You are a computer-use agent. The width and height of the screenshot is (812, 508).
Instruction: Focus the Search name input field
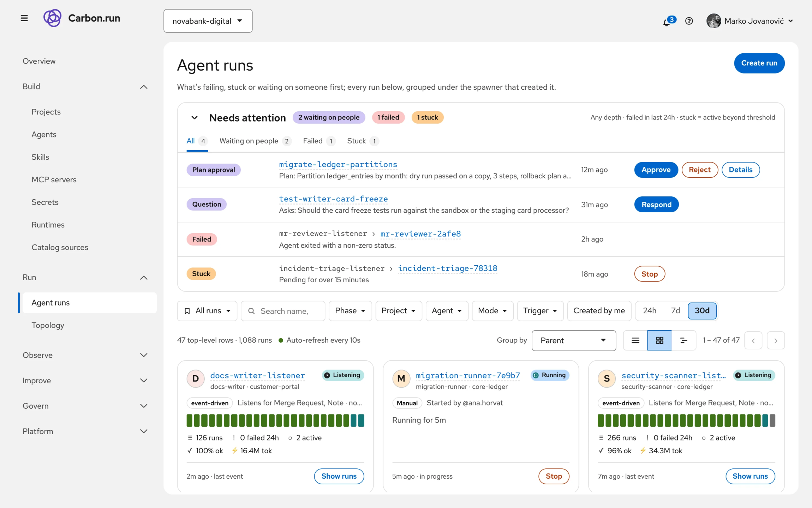tap(283, 311)
